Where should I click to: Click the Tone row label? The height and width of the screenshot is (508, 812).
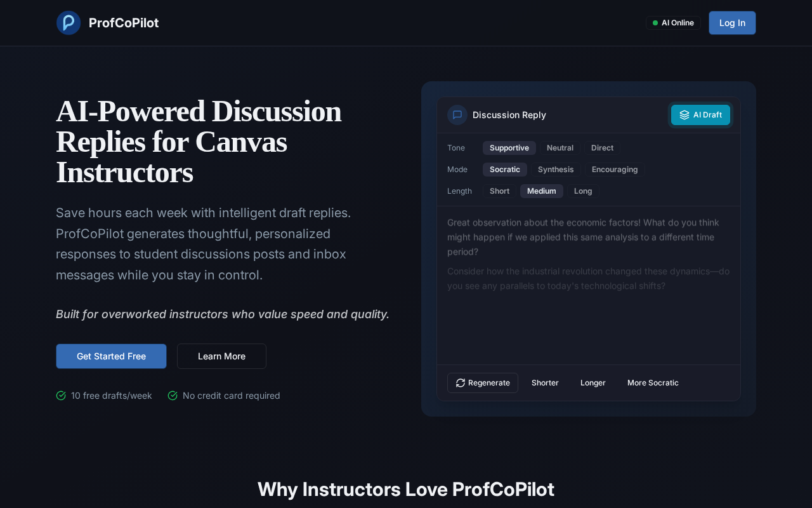(x=456, y=148)
